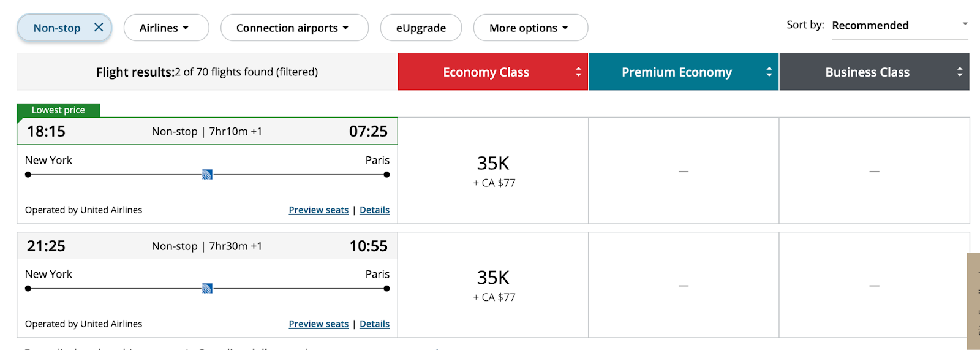Toggle the eUpgrade filter
980x350 pixels.
click(421, 28)
